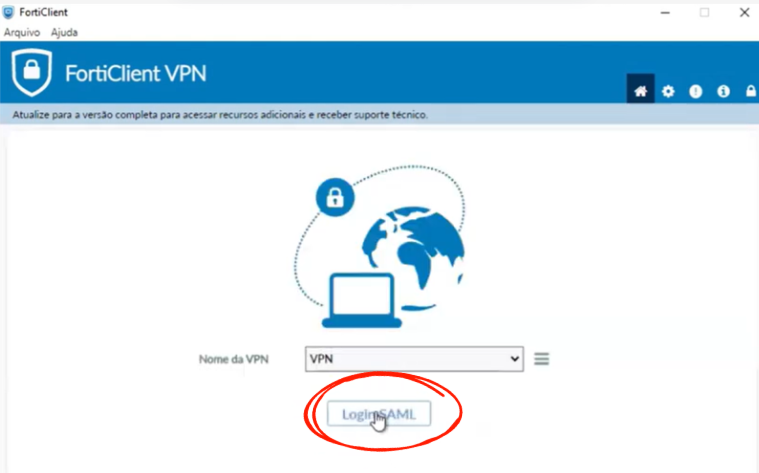Click the upgrade to full version banner

pyautogui.click(x=220, y=115)
